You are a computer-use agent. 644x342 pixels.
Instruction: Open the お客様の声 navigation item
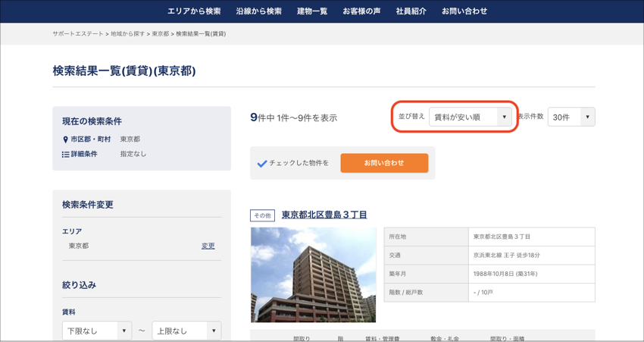(361, 11)
